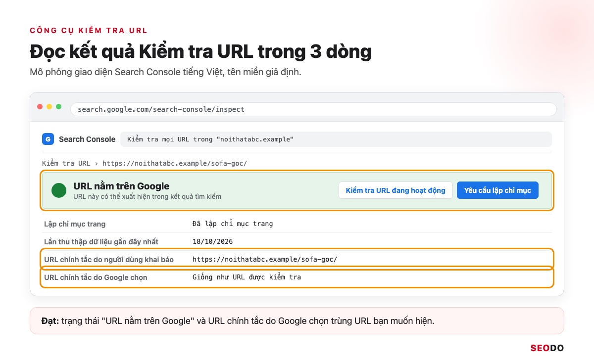Viewport: 594px width, 364px height.
Task: Click the "Đạt:" summary note text
Action: [238, 320]
